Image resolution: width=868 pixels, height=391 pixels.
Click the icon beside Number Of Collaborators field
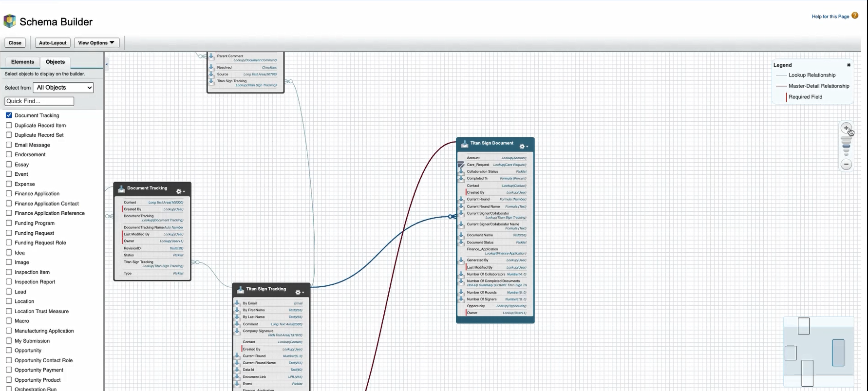tap(461, 274)
